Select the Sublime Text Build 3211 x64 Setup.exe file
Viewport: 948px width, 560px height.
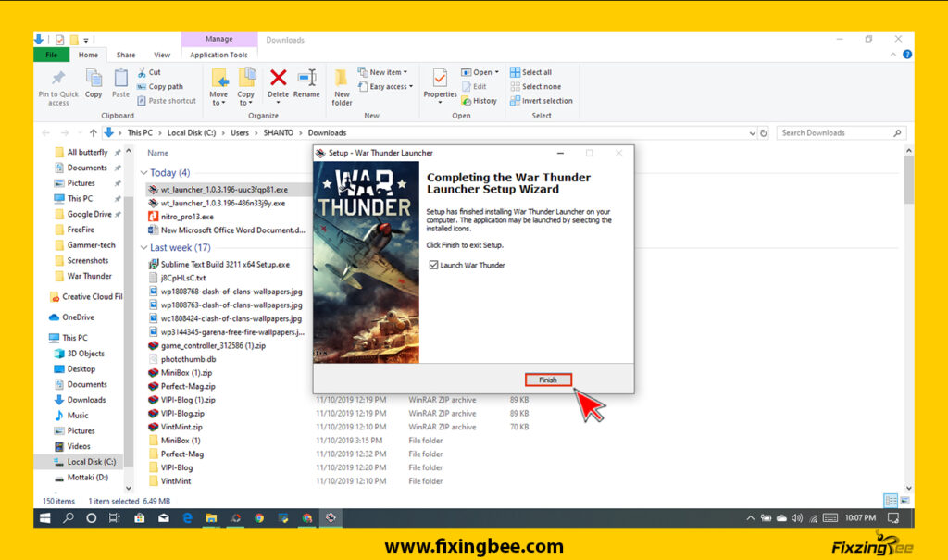pos(225,265)
